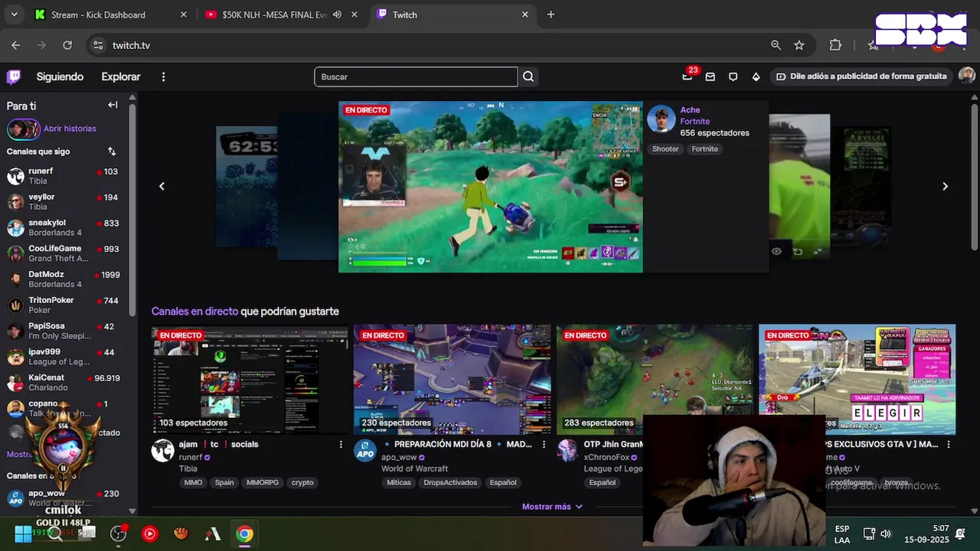The height and width of the screenshot is (551, 980).
Task: View site information icon in address bar
Action: (98, 45)
